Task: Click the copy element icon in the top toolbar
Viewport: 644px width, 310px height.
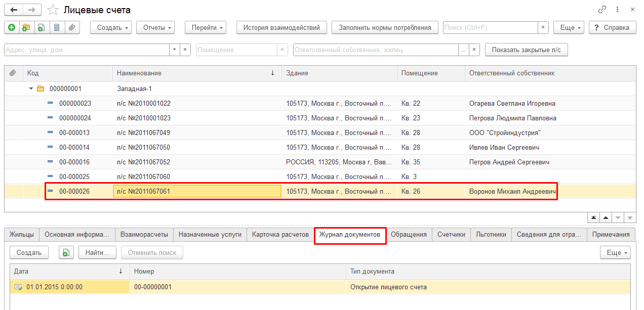Action: coord(42,27)
